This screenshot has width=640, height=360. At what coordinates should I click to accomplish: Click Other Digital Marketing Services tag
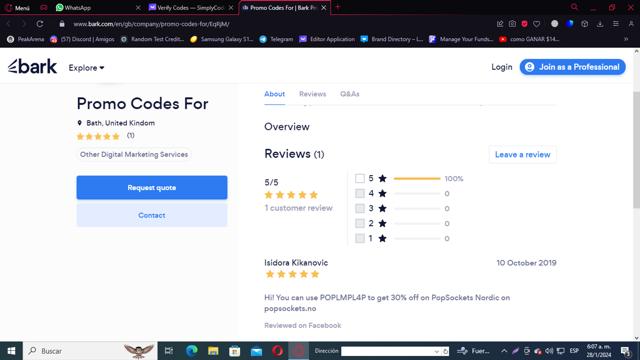tap(134, 154)
